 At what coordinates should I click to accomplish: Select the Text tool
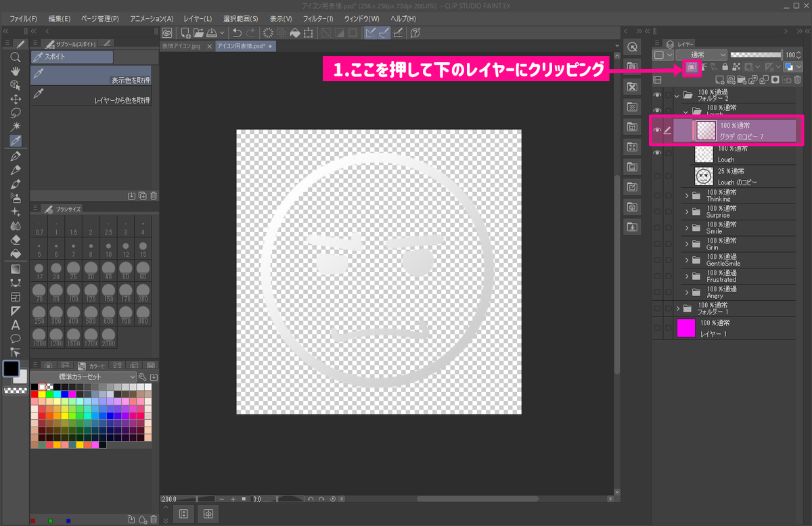click(15, 326)
